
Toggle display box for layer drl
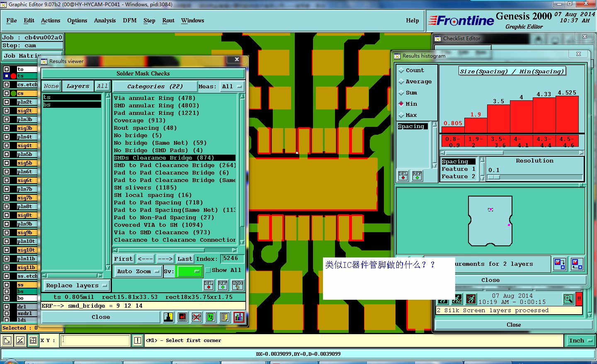tap(7, 307)
